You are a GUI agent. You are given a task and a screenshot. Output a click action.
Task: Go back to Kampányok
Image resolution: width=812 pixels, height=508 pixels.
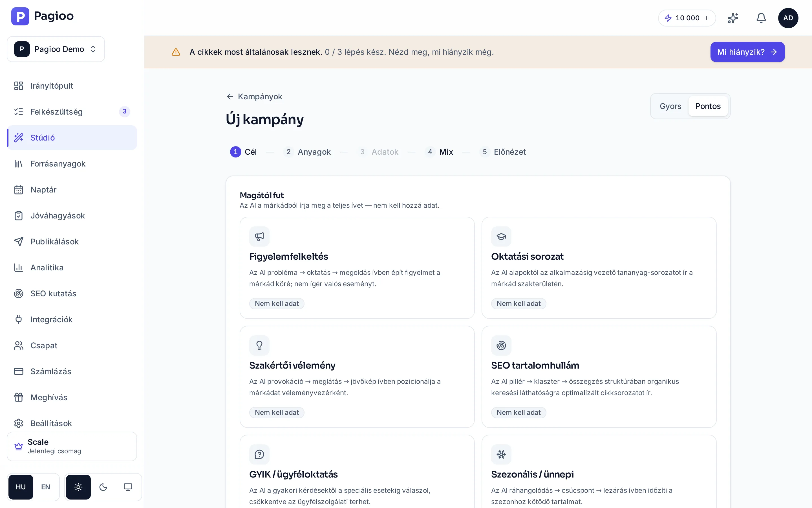click(254, 97)
